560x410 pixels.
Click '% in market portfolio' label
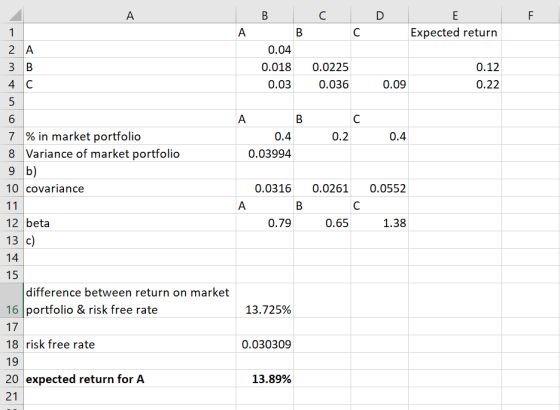[130, 136]
